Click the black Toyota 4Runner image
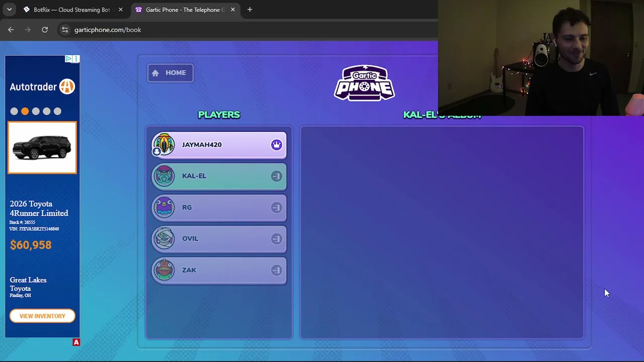Screen dimensions: 644x362 42,148
